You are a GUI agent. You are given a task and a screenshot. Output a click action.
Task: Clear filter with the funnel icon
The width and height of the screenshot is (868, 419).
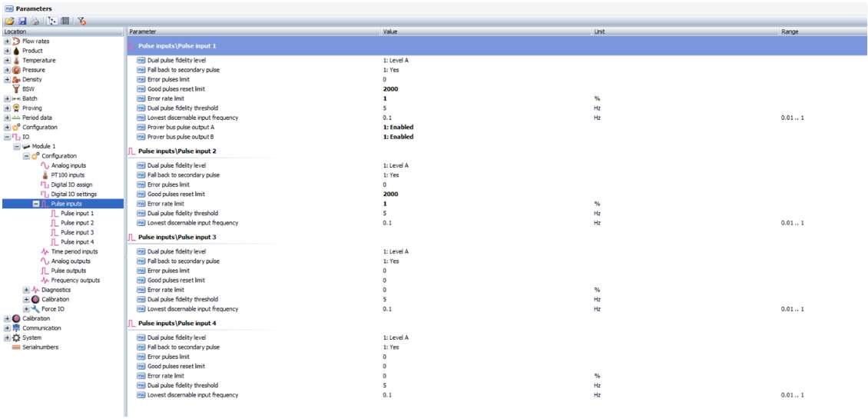tap(81, 21)
